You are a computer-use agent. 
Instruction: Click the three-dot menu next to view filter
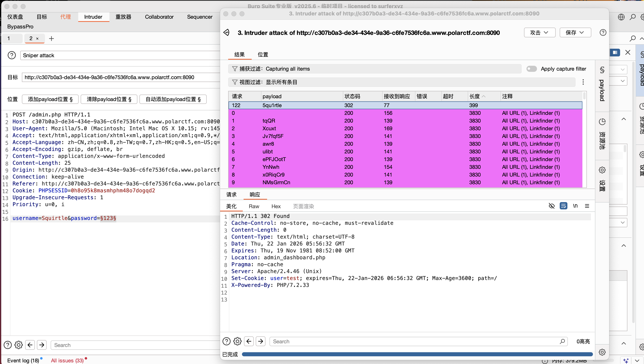click(x=583, y=82)
